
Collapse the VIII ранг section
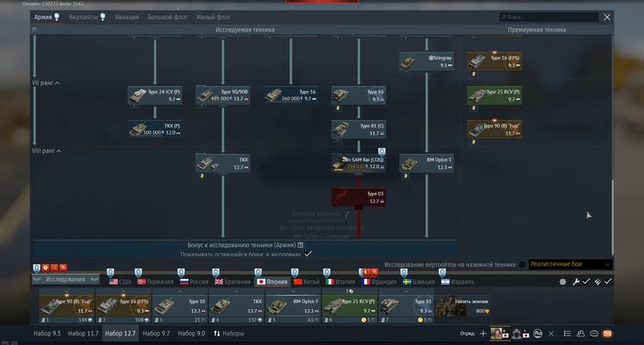tap(58, 151)
